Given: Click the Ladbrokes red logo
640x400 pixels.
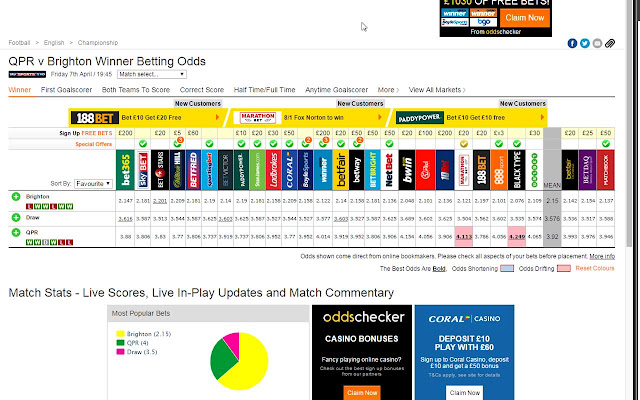Looking at the screenshot, I should tap(273, 170).
